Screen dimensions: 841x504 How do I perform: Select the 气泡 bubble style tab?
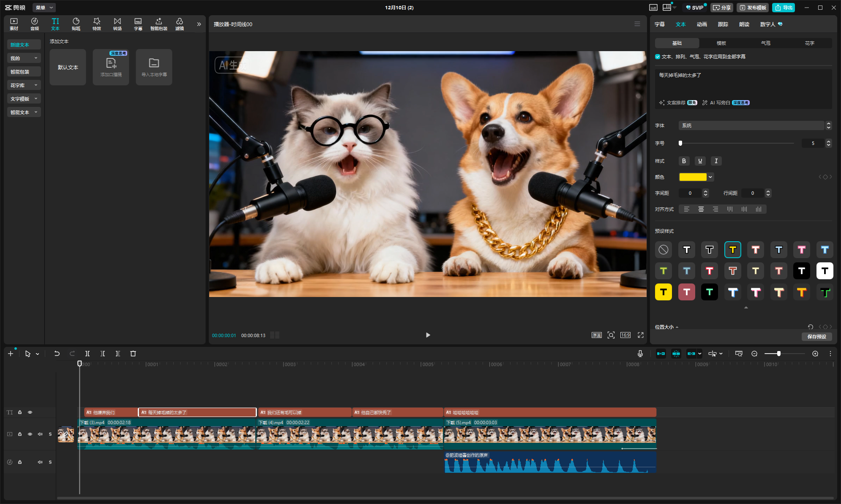click(x=765, y=43)
